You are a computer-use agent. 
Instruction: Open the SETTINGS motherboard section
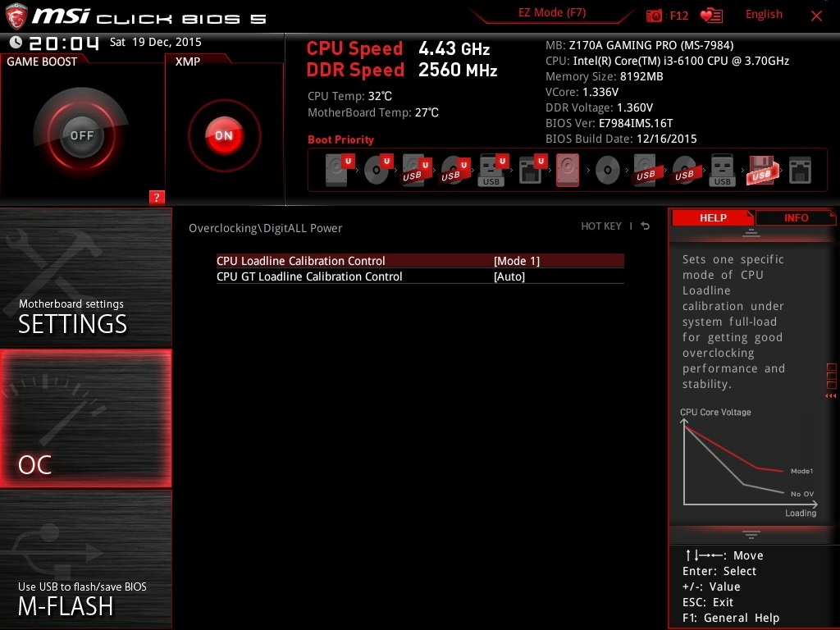click(x=85, y=277)
